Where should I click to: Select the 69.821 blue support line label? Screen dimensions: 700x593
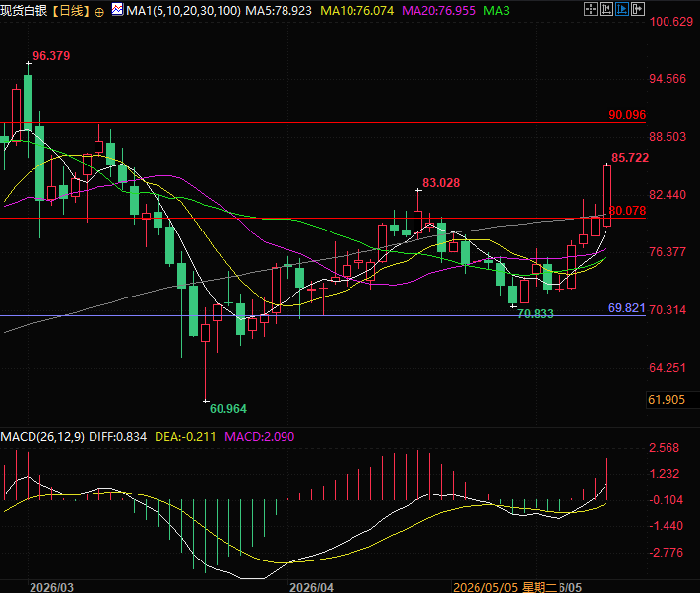tap(627, 308)
